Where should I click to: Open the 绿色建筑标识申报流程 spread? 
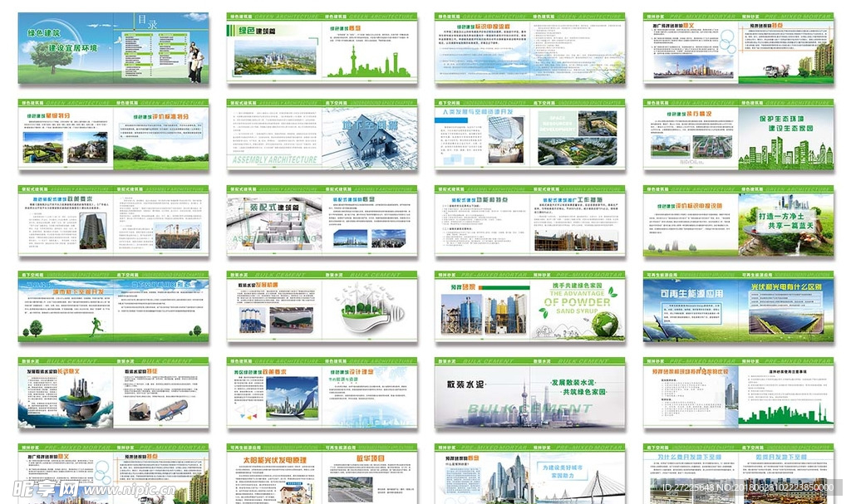(529, 48)
